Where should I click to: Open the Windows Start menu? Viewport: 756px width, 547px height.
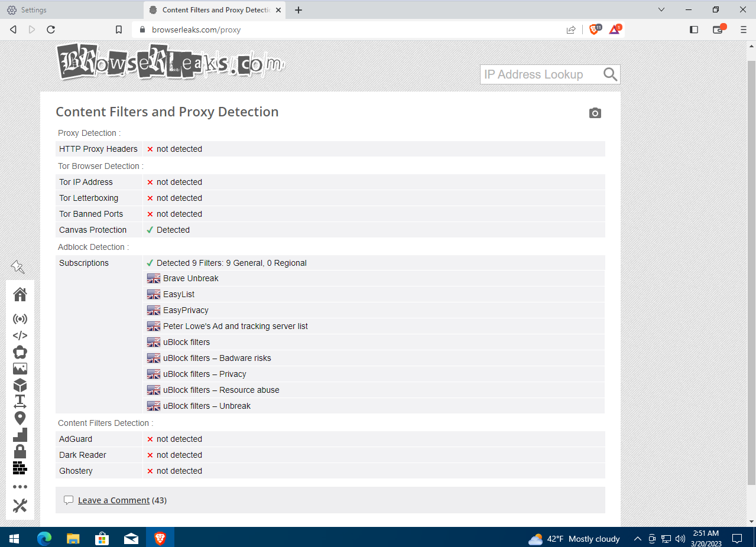tap(14, 538)
